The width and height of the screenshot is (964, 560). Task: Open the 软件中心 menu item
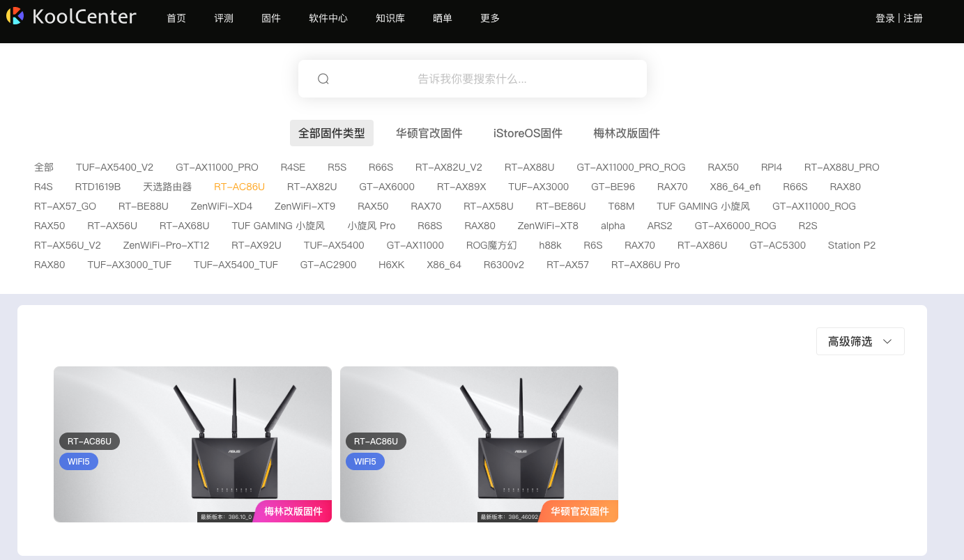(328, 18)
